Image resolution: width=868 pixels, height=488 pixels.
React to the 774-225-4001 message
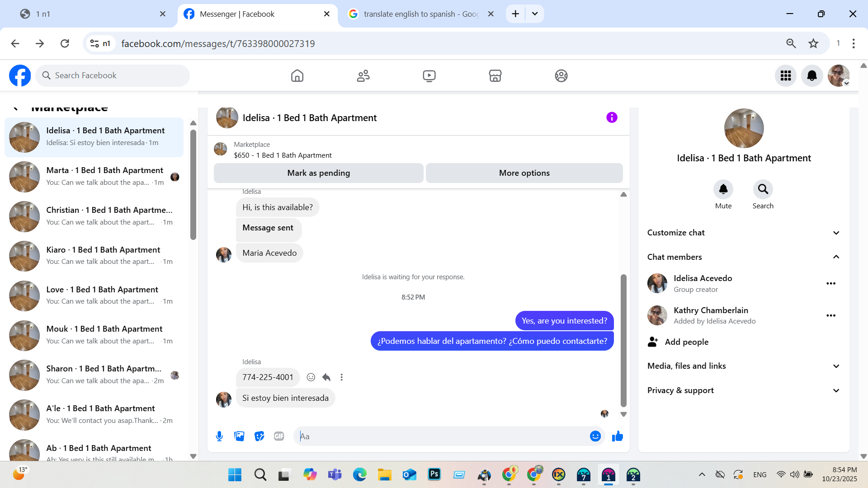311,377
